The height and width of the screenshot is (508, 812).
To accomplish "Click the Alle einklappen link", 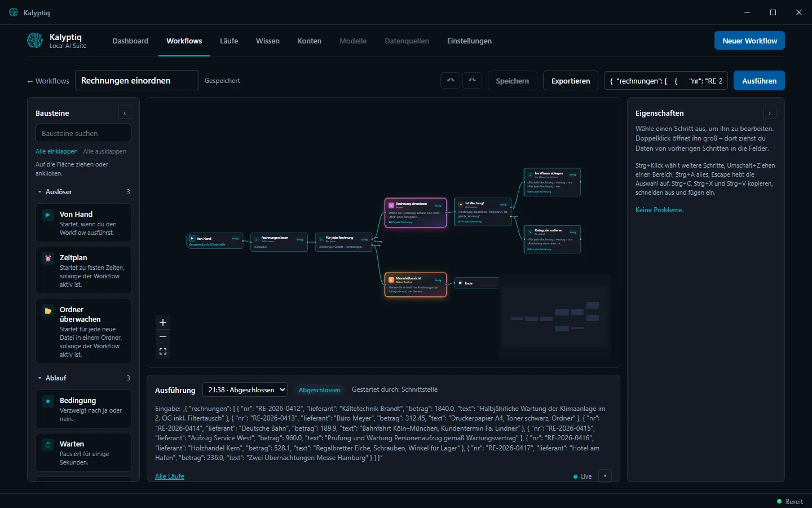I will pyautogui.click(x=56, y=151).
